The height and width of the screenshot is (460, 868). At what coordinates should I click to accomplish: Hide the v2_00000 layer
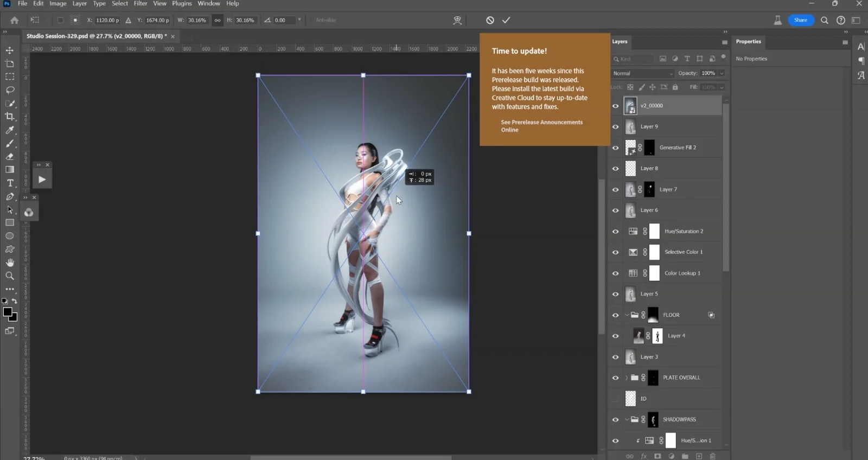pyautogui.click(x=615, y=106)
